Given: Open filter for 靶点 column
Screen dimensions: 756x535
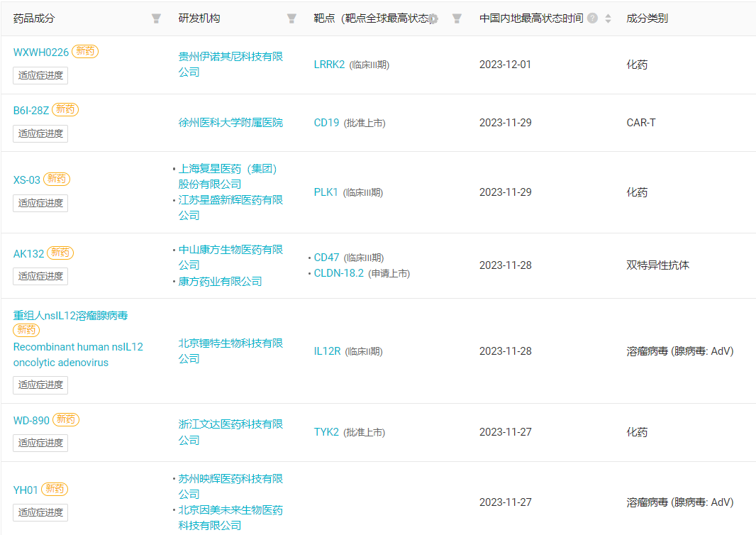Looking at the screenshot, I should tap(457, 19).
